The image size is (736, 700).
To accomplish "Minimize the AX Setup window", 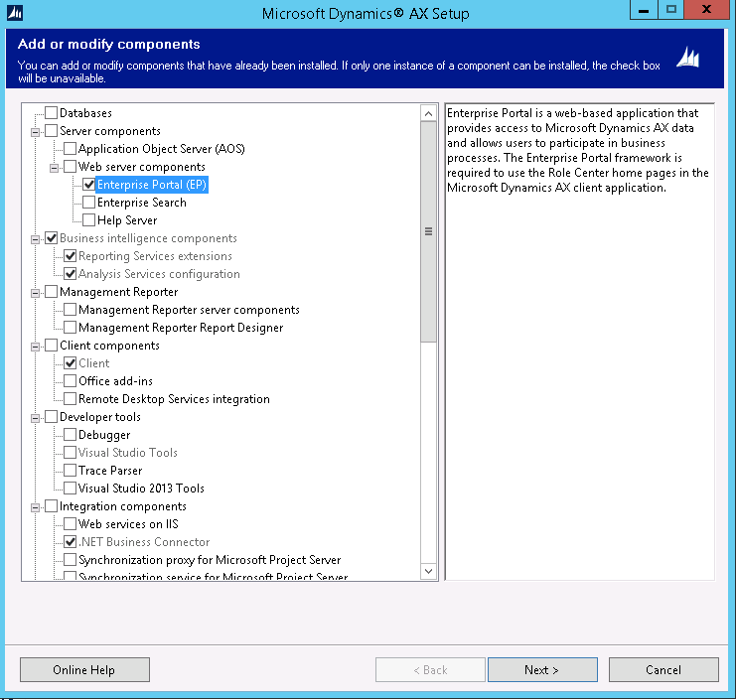I will 644,10.
